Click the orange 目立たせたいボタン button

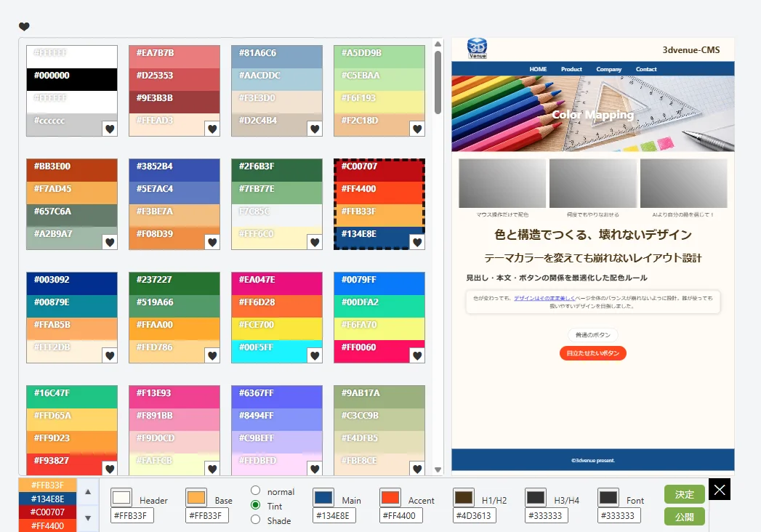coord(592,353)
